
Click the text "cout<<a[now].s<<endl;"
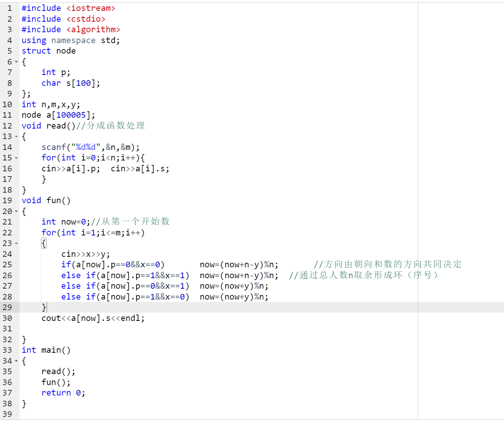tap(93, 318)
